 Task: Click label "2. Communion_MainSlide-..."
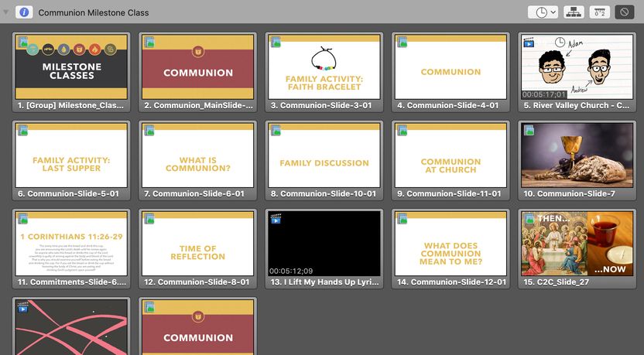[x=198, y=105]
